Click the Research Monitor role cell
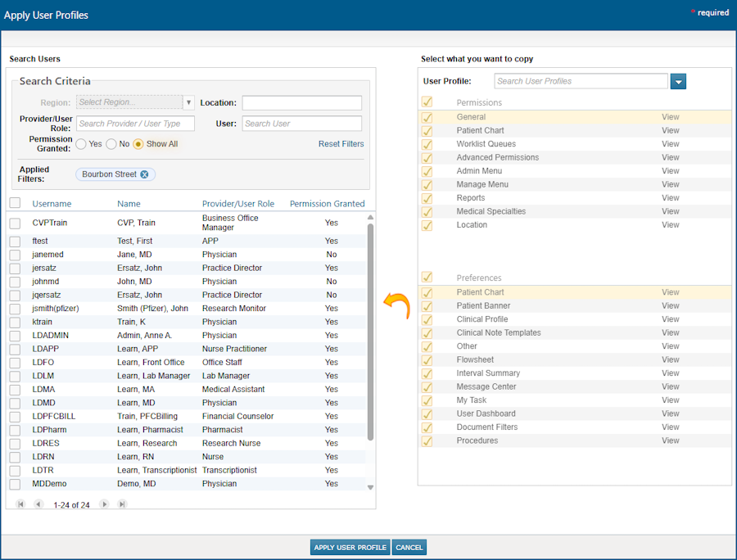The image size is (737, 560). (234, 309)
